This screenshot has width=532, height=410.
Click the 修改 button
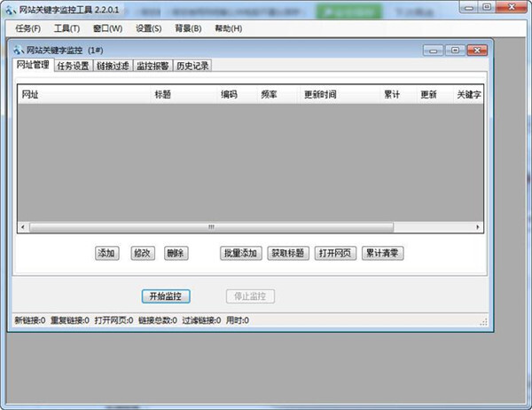tap(143, 253)
